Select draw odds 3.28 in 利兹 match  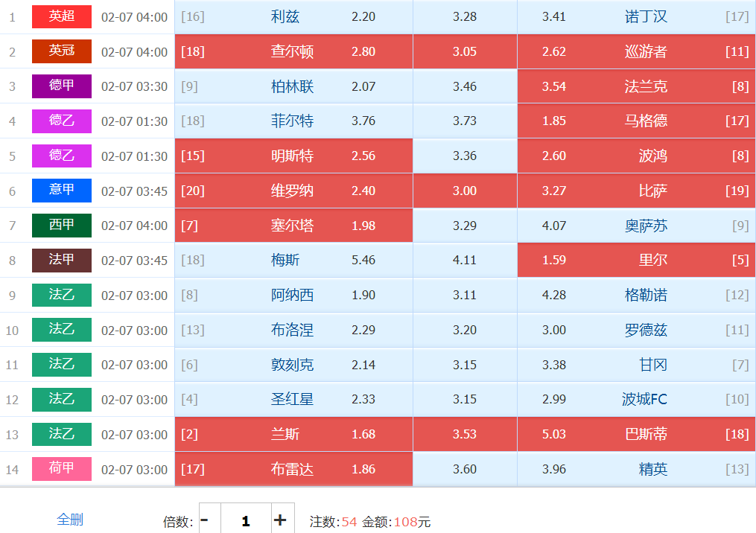pos(465,16)
